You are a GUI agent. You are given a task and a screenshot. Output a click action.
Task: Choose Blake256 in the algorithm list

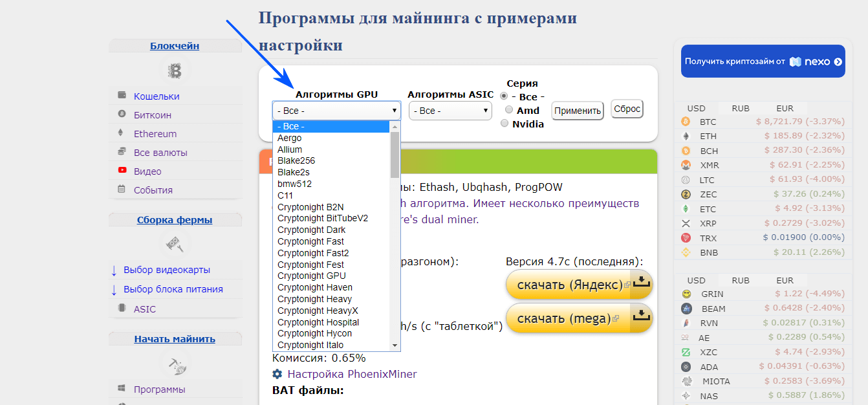[332, 160]
